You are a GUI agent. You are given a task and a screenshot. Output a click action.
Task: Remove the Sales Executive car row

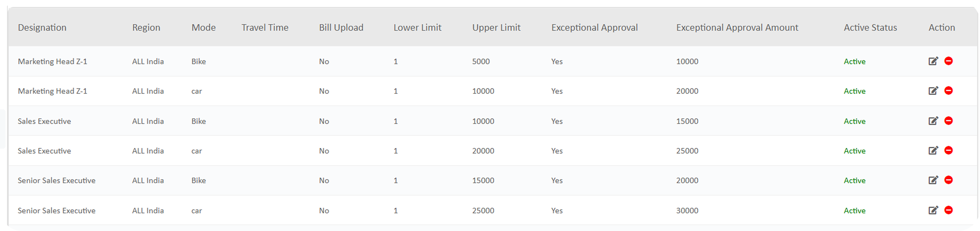(949, 150)
